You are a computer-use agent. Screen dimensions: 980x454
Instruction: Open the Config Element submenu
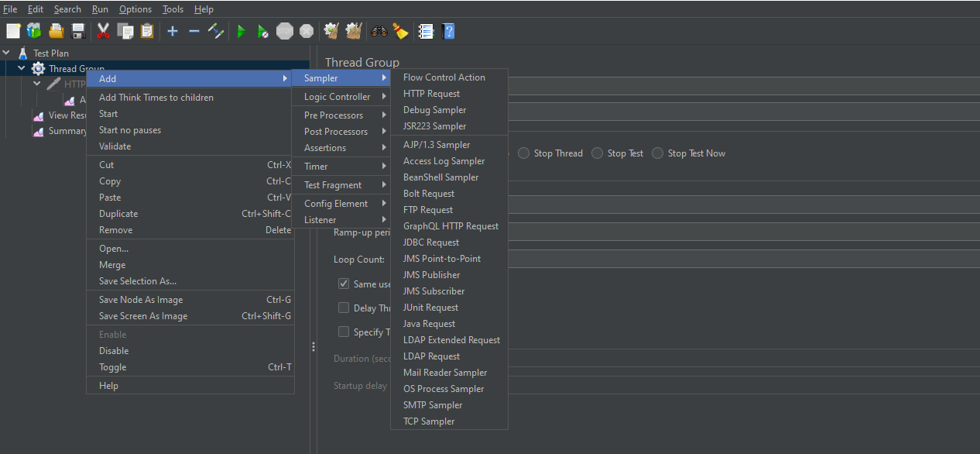click(x=341, y=204)
